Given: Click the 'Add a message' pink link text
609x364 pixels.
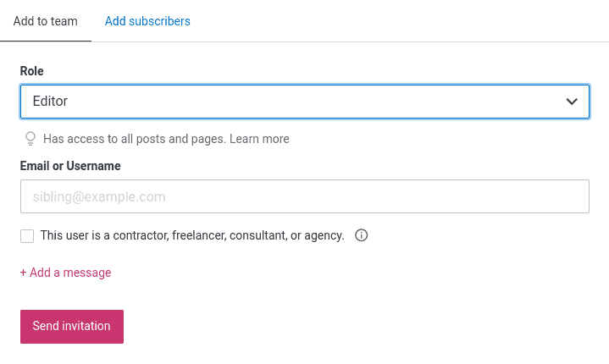Looking at the screenshot, I should [70, 273].
